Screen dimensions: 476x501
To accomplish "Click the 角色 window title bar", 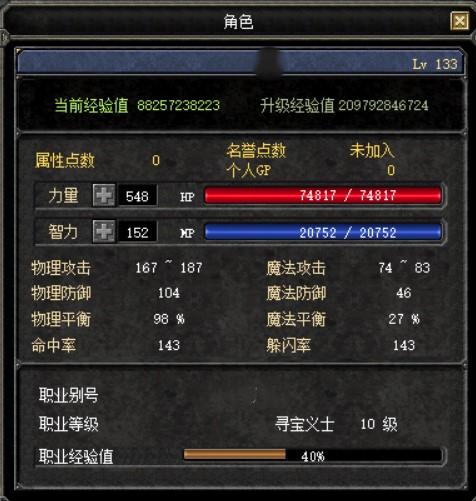I will (227, 21).
